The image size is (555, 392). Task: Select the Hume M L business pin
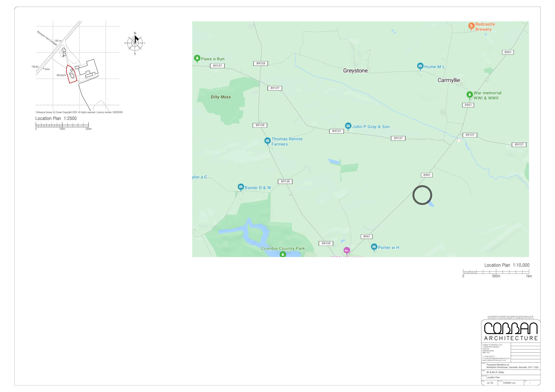[420, 66]
